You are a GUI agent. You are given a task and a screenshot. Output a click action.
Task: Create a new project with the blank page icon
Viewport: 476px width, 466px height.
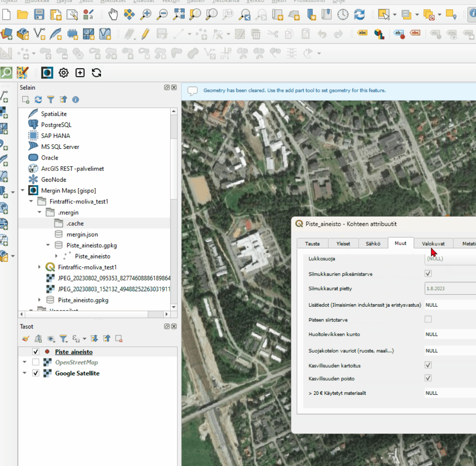6,14
